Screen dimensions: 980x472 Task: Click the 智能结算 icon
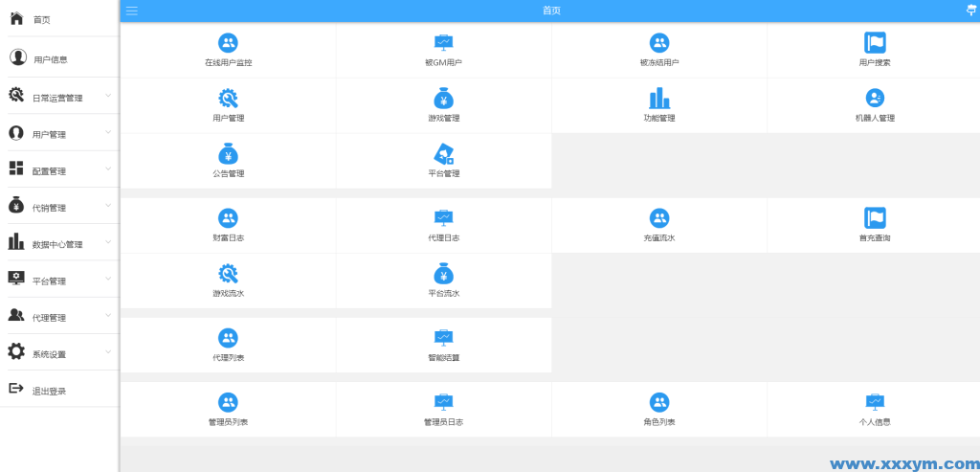click(x=443, y=338)
